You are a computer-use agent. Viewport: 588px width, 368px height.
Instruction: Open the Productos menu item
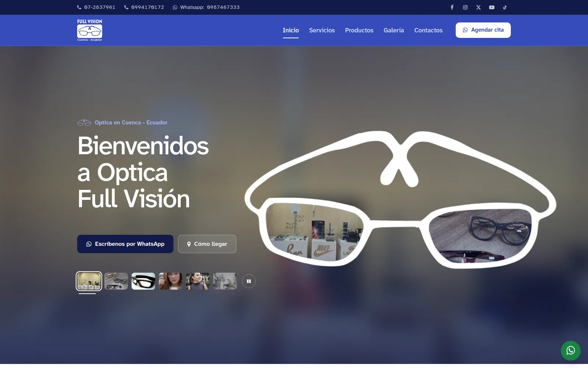(359, 30)
